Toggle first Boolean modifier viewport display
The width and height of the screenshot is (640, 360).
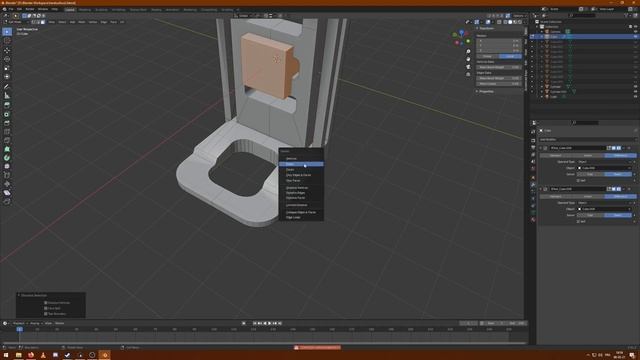614,148
